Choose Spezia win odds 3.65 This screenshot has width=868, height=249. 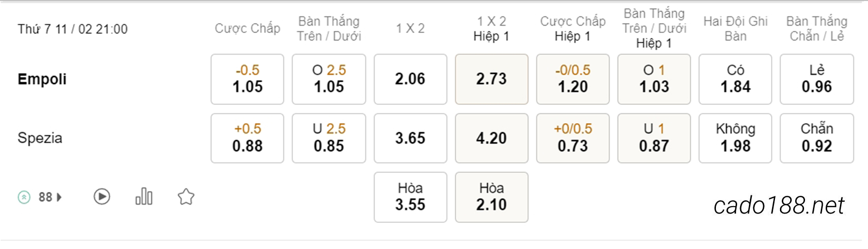[x=410, y=138]
